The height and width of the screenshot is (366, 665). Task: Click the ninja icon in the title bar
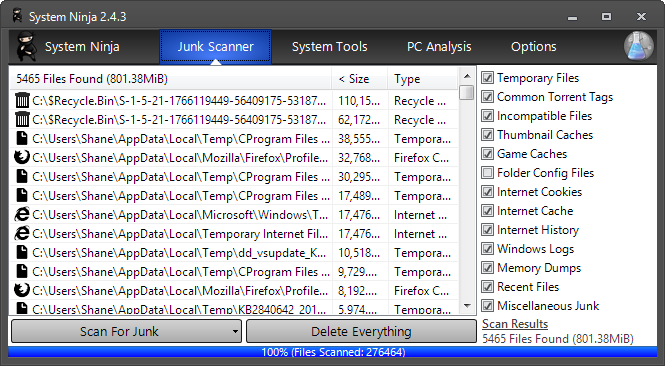[17, 16]
